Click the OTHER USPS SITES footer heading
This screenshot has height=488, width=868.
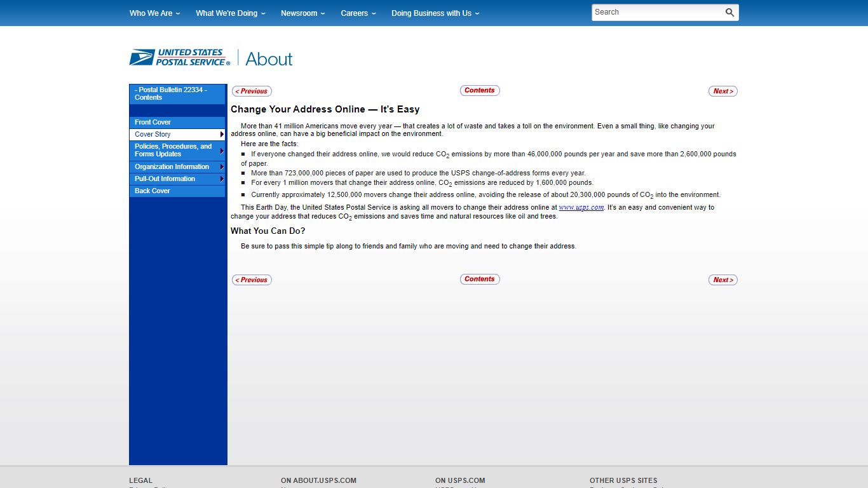[x=623, y=481]
